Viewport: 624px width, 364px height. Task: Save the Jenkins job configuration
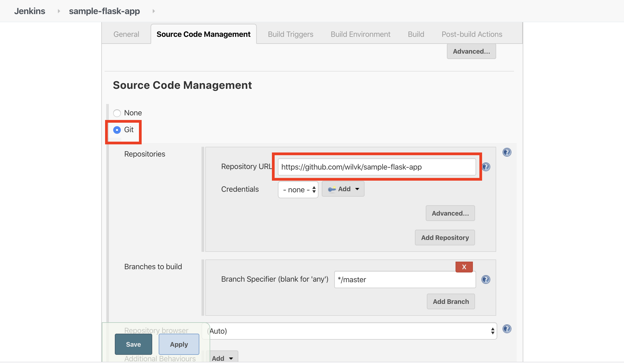(134, 344)
